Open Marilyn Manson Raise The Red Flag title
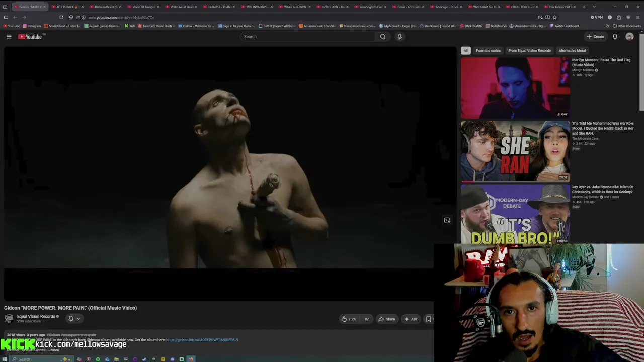This screenshot has width=644, height=362. click(601, 62)
